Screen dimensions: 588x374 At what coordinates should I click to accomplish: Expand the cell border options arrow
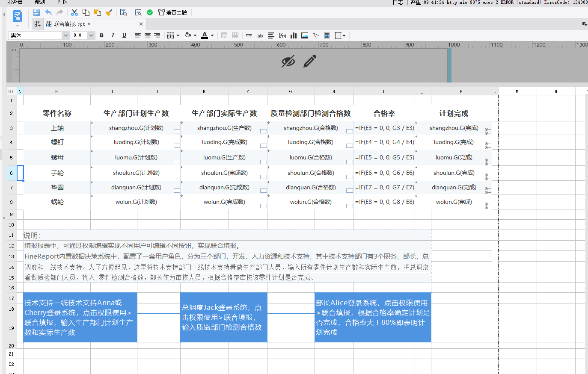point(178,35)
